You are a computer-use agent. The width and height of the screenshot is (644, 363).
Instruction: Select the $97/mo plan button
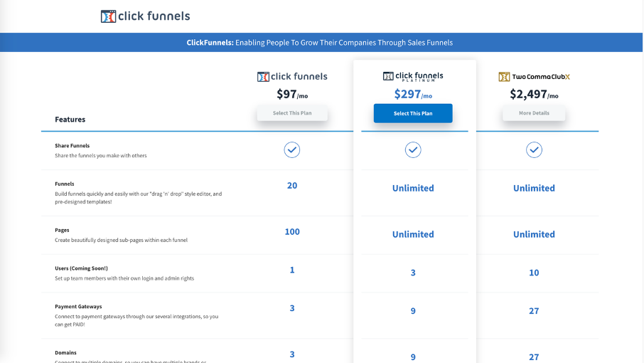[x=292, y=113]
